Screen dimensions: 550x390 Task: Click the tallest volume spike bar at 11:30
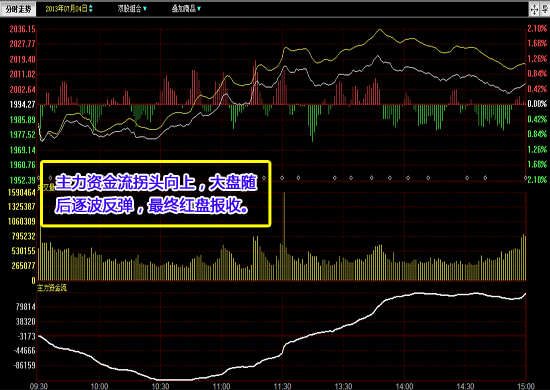pos(284,236)
